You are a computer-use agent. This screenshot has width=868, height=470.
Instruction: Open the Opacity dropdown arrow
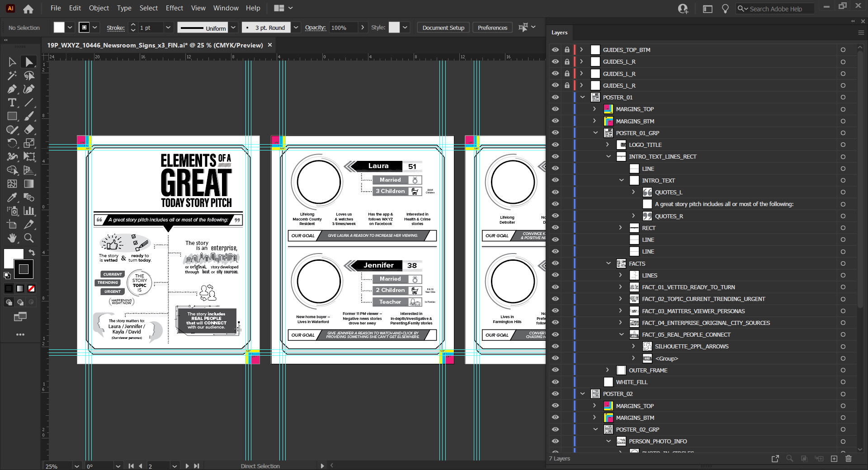click(x=362, y=28)
